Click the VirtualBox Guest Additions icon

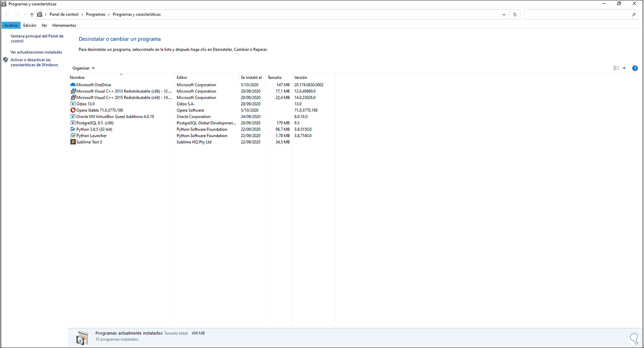click(x=73, y=117)
